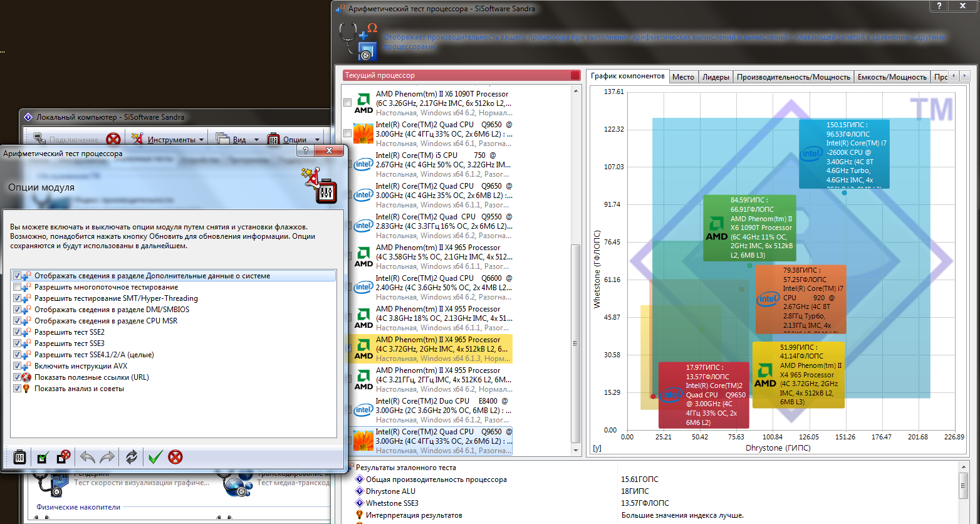Select the Phenom II X6 1090T green chart label
This screenshot has width=980, height=524.
[749, 228]
